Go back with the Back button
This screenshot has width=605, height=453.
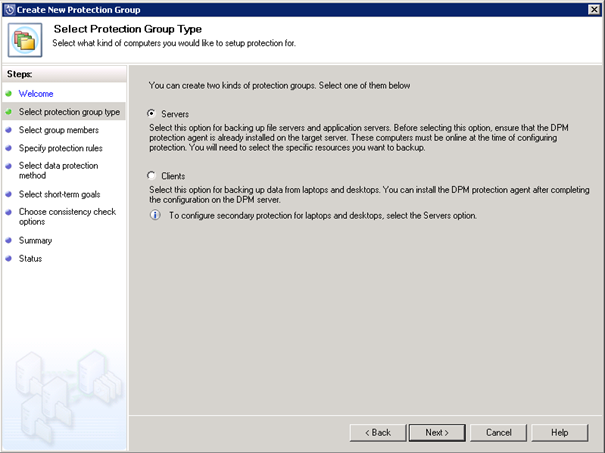[x=378, y=433]
